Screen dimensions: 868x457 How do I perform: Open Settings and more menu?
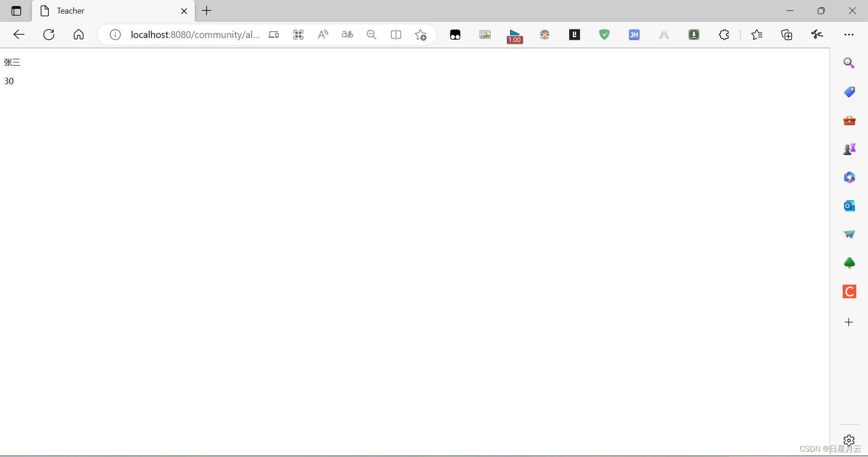849,35
